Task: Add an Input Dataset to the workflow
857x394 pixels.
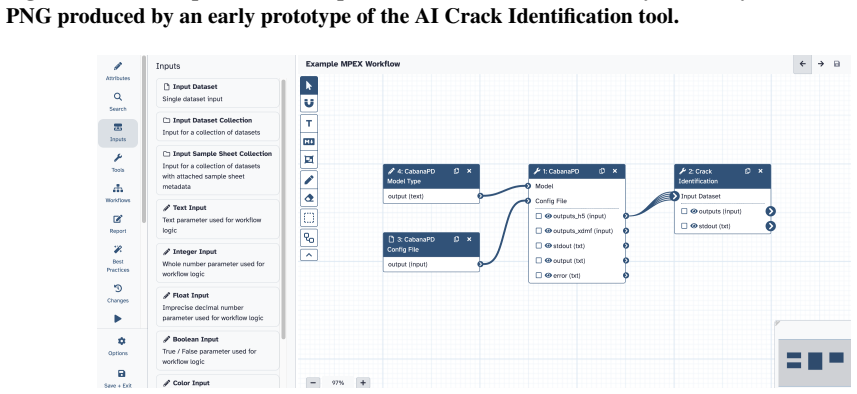Action: [x=218, y=93]
